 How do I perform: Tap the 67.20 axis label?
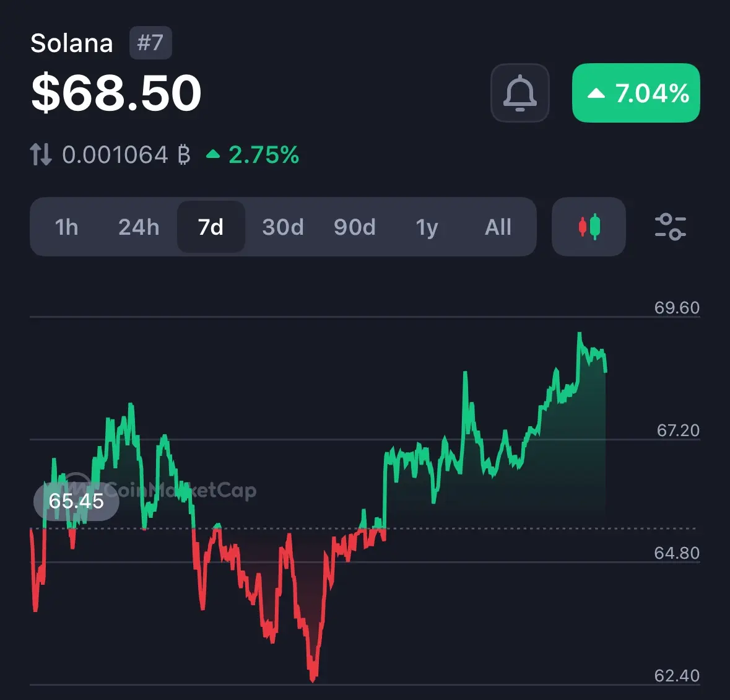[x=678, y=431]
